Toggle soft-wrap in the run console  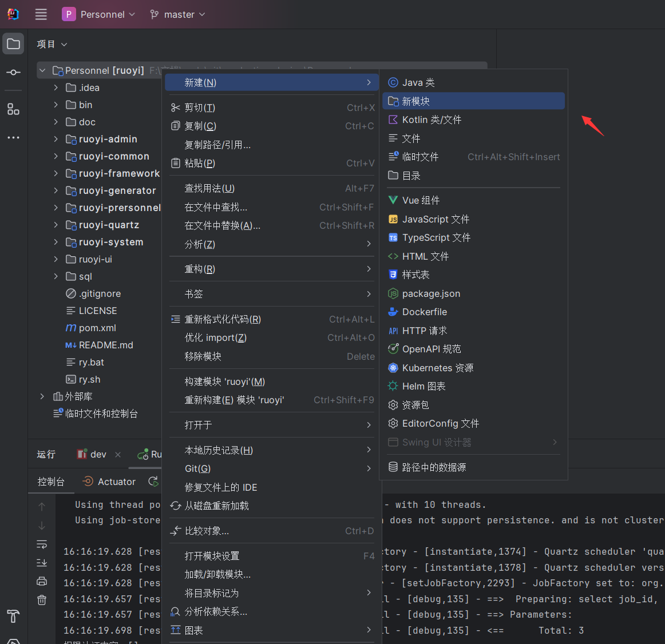[x=42, y=544]
